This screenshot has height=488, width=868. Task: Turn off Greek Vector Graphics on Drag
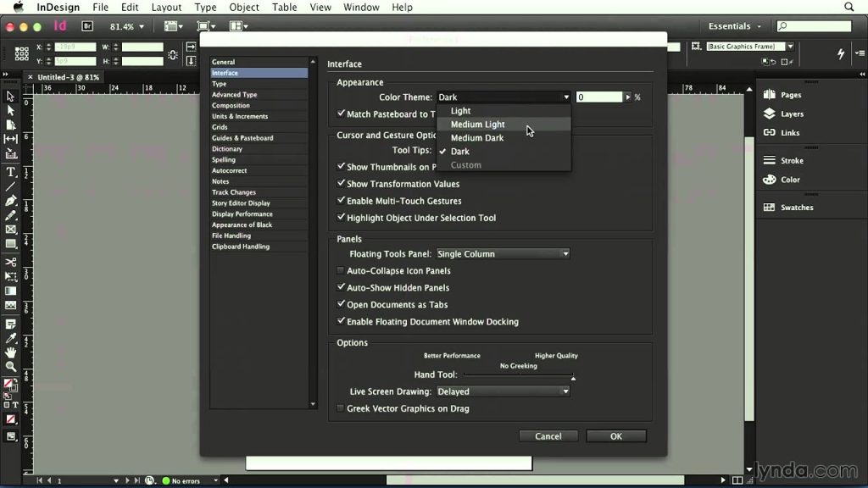tap(341, 408)
